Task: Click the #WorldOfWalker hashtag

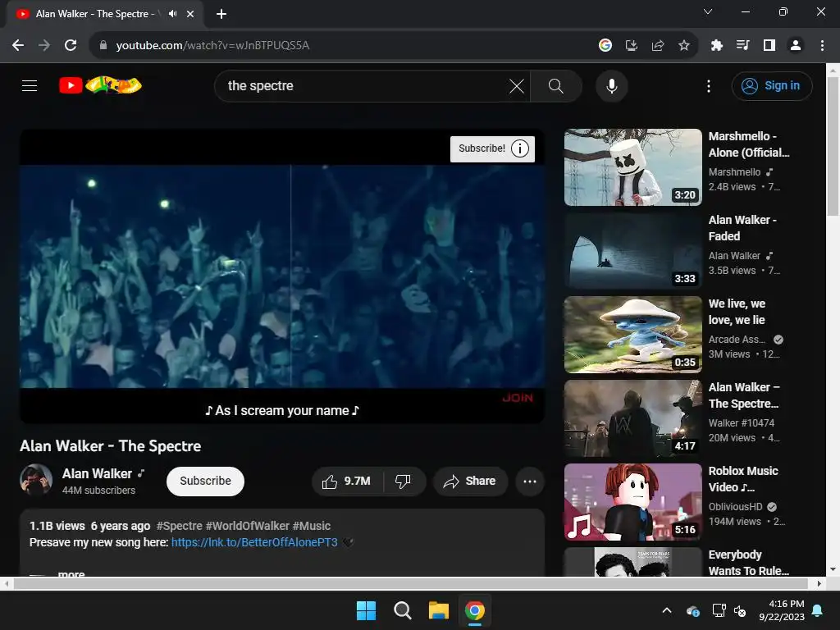Action: [x=248, y=526]
